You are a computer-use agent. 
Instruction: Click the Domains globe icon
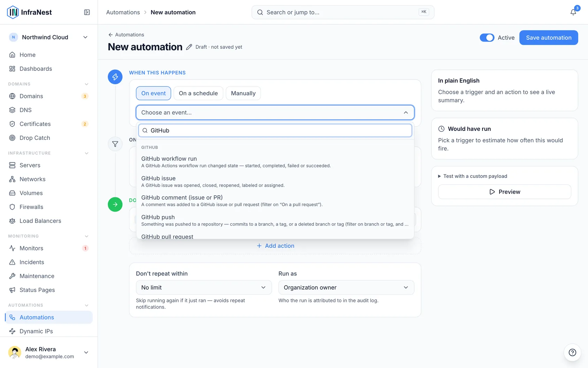click(12, 96)
